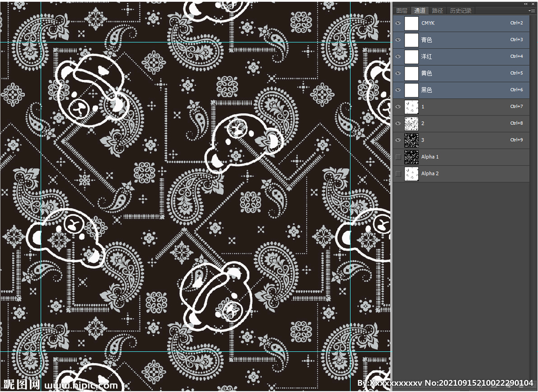The image size is (538, 392).
Task: Hide spot channel 2 eye icon
Action: point(398,123)
